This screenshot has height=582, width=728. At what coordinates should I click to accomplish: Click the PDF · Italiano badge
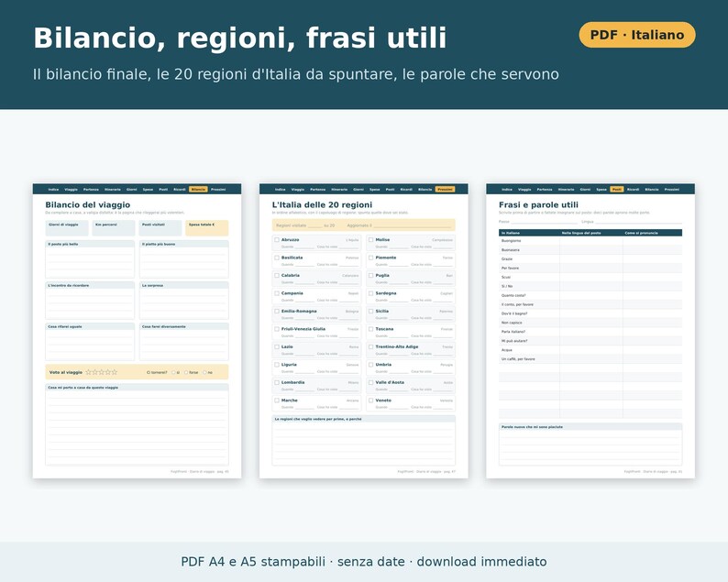pyautogui.click(x=637, y=35)
